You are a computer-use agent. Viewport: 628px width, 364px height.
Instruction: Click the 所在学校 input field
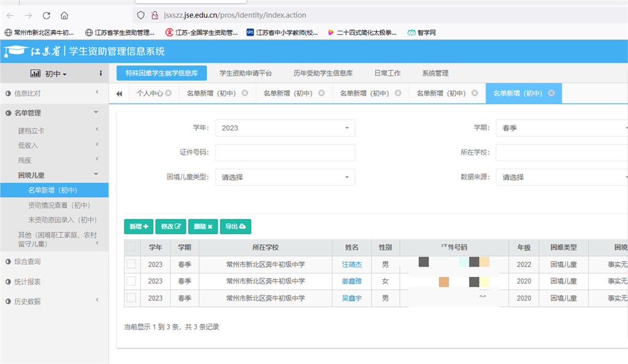tap(562, 153)
